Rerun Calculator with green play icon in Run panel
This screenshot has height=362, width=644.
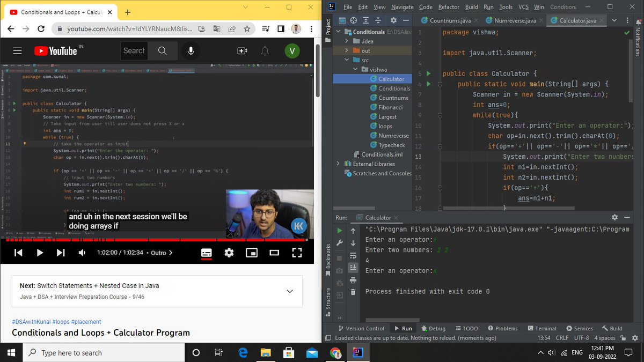(339, 231)
